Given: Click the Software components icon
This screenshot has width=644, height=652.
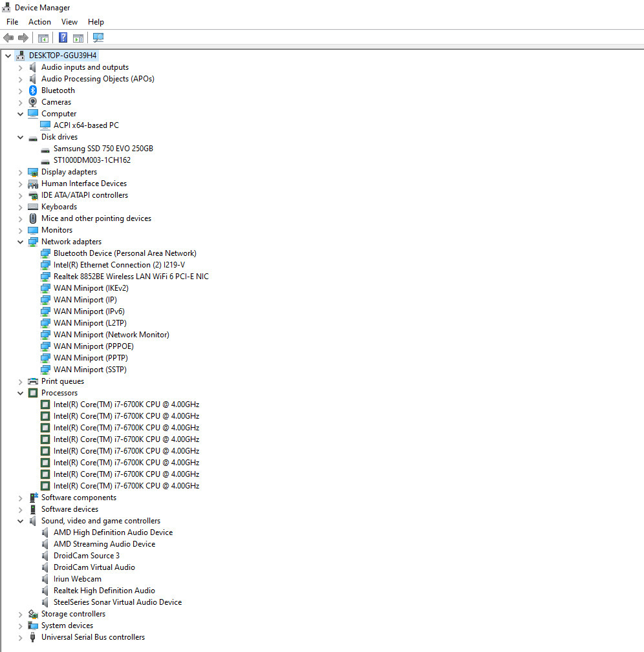Looking at the screenshot, I should tap(33, 498).
